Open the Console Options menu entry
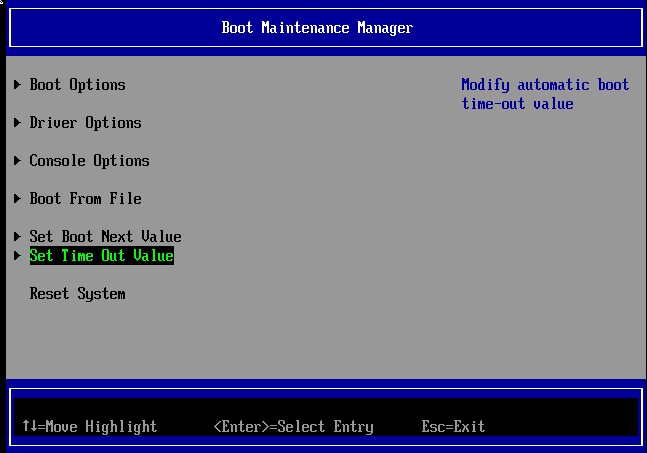647x453 pixels. pyautogui.click(x=89, y=161)
